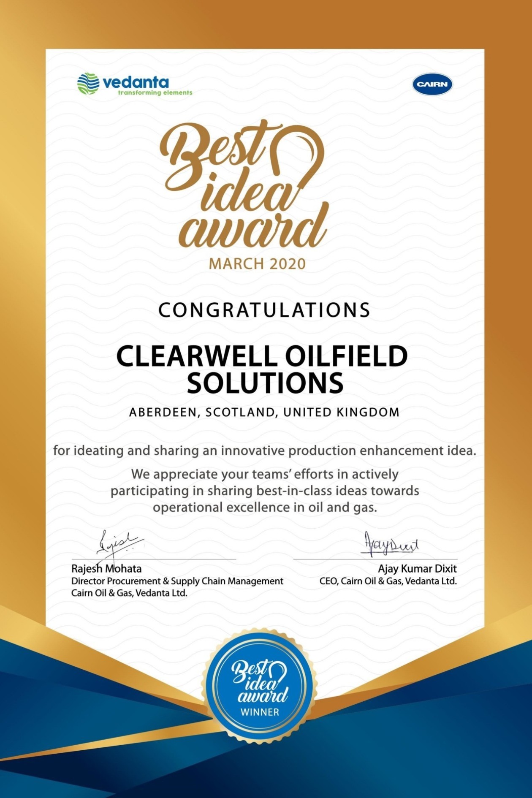The image size is (532, 798).
Task: Click the Best Idea Award gold script title
Action: tap(244, 184)
